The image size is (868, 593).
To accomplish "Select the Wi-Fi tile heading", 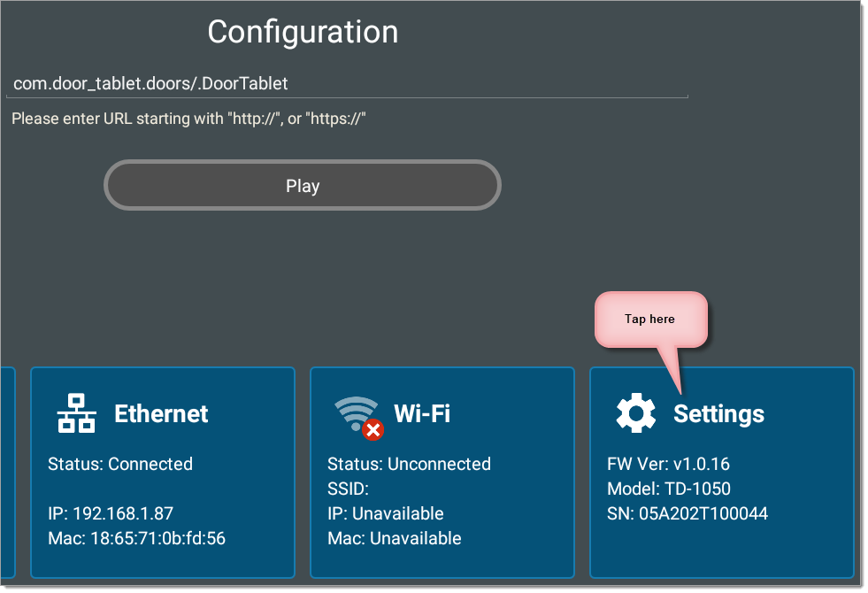I will pos(422,413).
